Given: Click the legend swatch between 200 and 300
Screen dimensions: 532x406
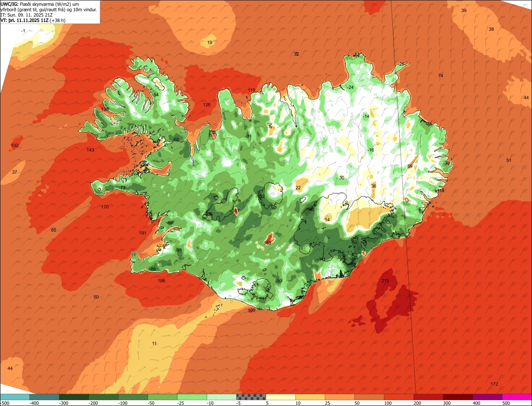Looking at the screenshot, I should click(x=428, y=397).
